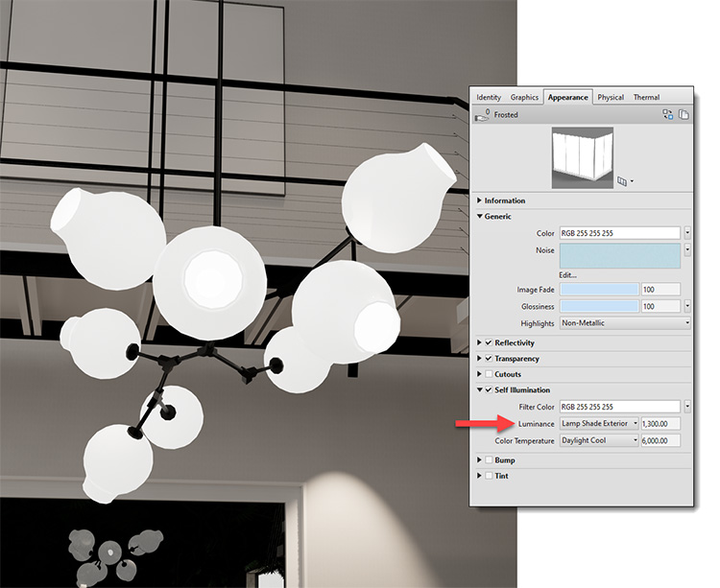Viewport: 720px width, 588px height.
Task: Switch to the Graphics tab
Action: [x=524, y=97]
